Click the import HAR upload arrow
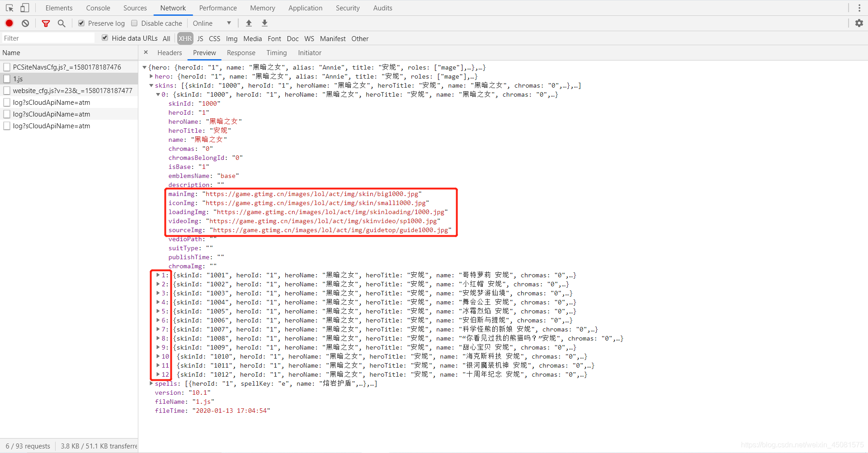This screenshot has width=868, height=453. click(x=249, y=23)
